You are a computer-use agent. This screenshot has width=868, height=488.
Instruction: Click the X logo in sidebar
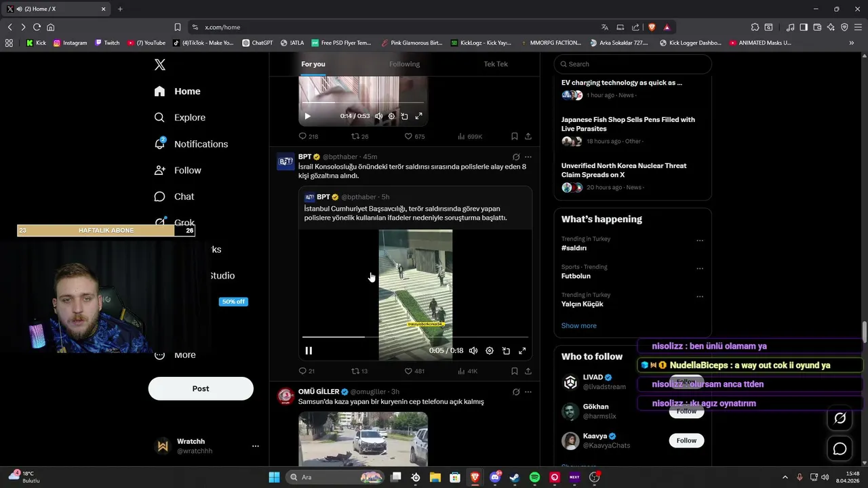point(160,65)
